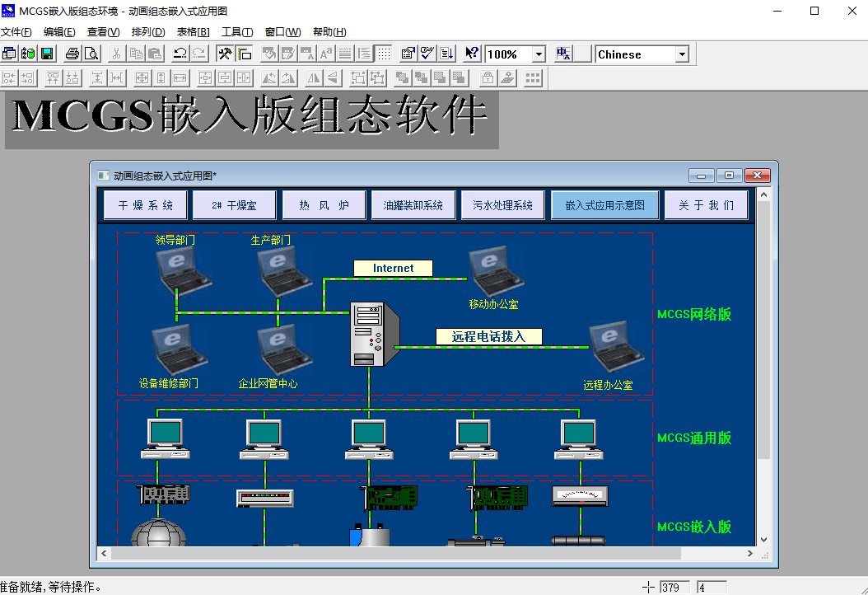
Task: Click the fill color paint bucket icon
Action: [269, 54]
